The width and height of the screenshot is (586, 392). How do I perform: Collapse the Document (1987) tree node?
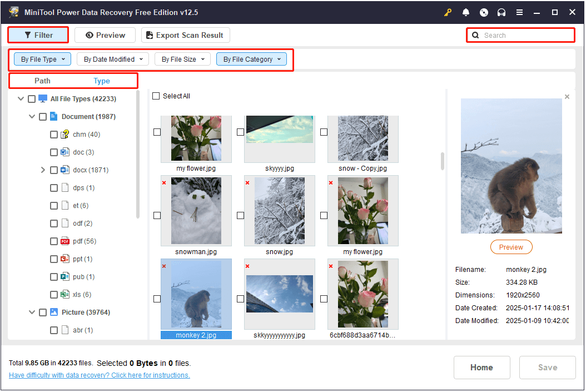click(x=32, y=116)
